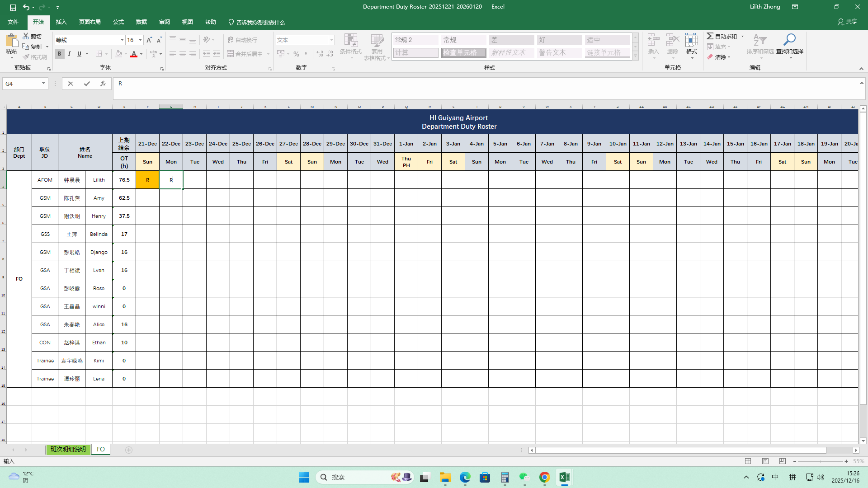The height and width of the screenshot is (488, 868).
Task: Click the Undo arrow icon
Action: pyautogui.click(x=26, y=7)
